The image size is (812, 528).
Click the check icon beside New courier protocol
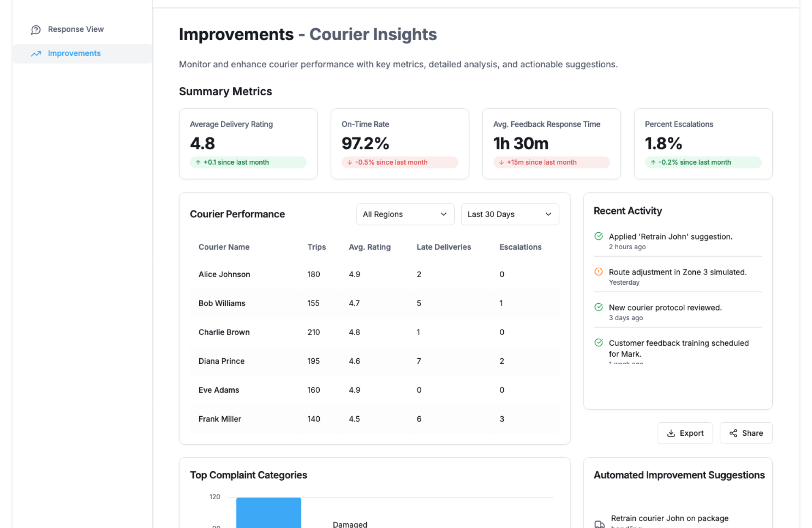coord(598,308)
